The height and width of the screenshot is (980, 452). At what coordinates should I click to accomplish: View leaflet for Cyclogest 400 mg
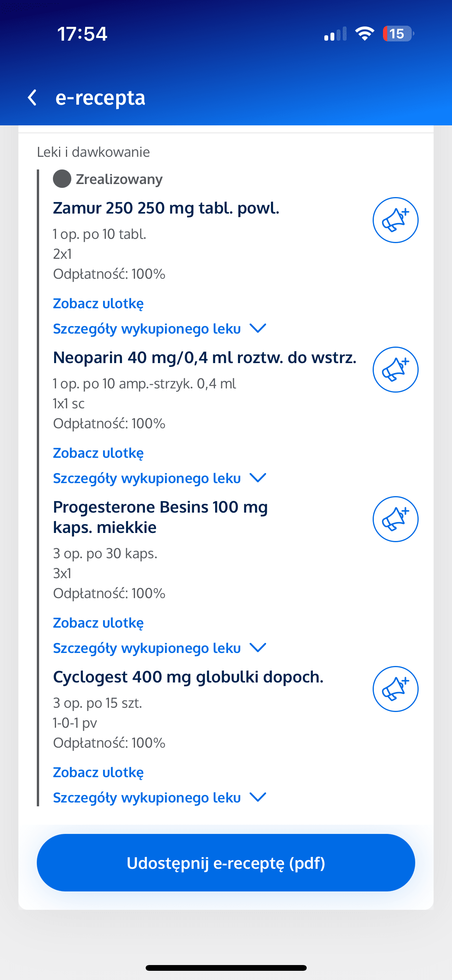click(98, 773)
